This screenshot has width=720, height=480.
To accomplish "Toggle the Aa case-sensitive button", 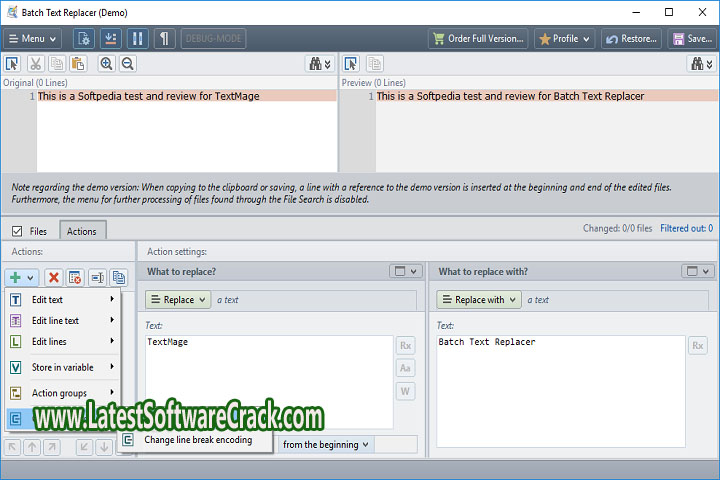I will tap(406, 368).
